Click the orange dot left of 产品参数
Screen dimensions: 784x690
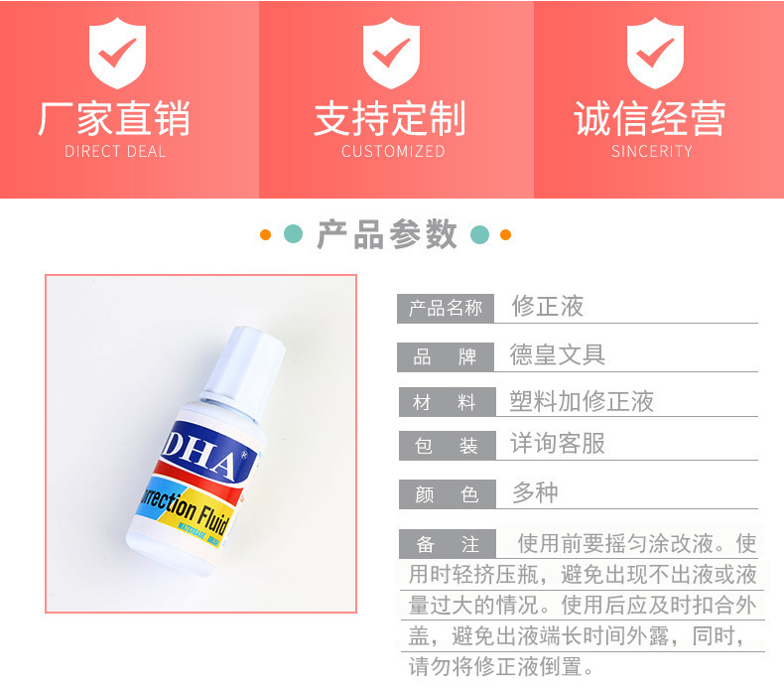tap(266, 234)
